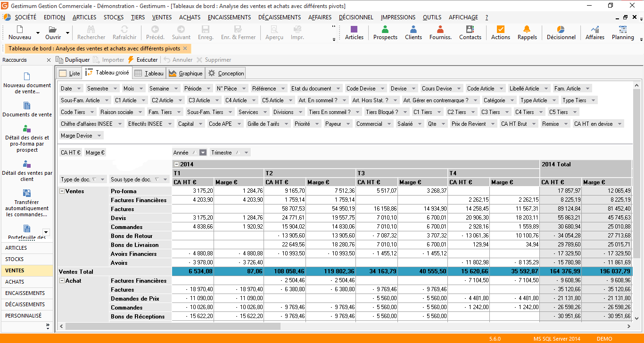This screenshot has width=644, height=343.
Task: Open the Sous type de doc. dropdown
Action: 165,180
